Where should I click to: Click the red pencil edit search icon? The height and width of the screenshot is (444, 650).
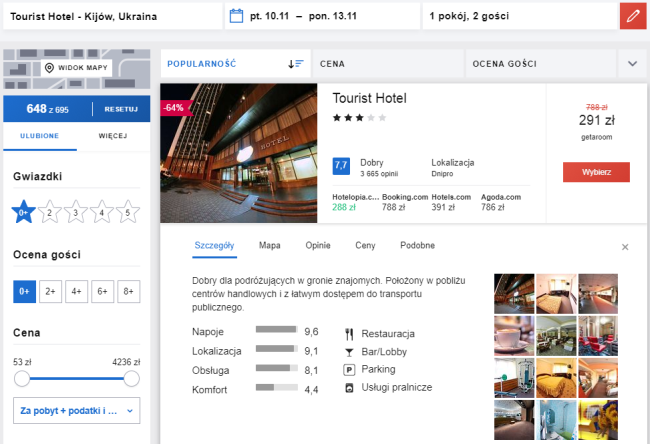coord(632,16)
